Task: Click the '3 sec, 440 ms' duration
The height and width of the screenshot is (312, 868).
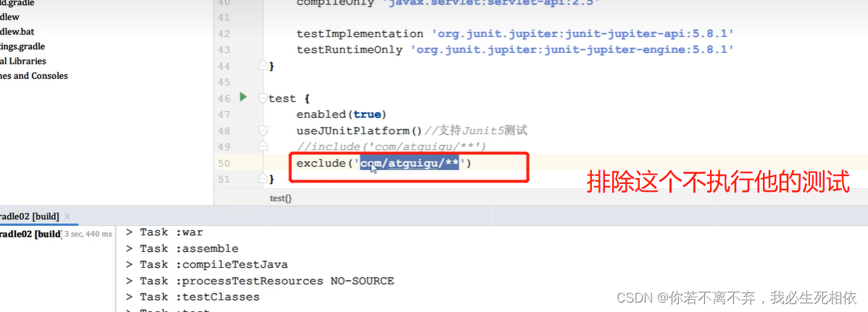Action: (x=88, y=234)
